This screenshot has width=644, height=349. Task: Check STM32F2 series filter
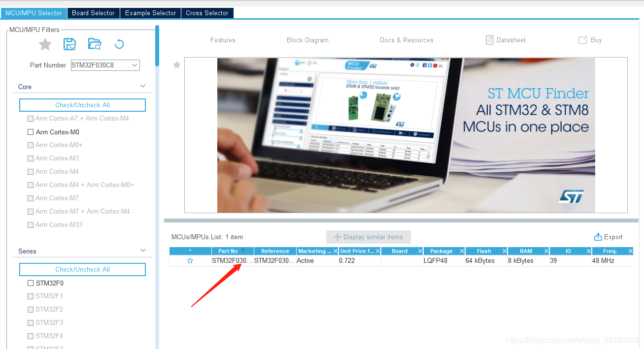coord(31,310)
